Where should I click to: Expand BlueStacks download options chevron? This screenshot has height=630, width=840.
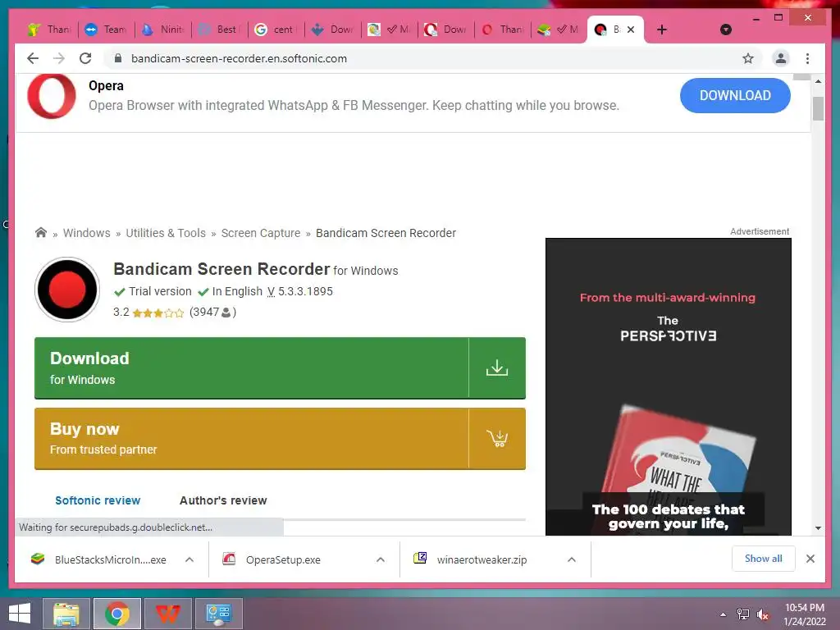pos(189,559)
